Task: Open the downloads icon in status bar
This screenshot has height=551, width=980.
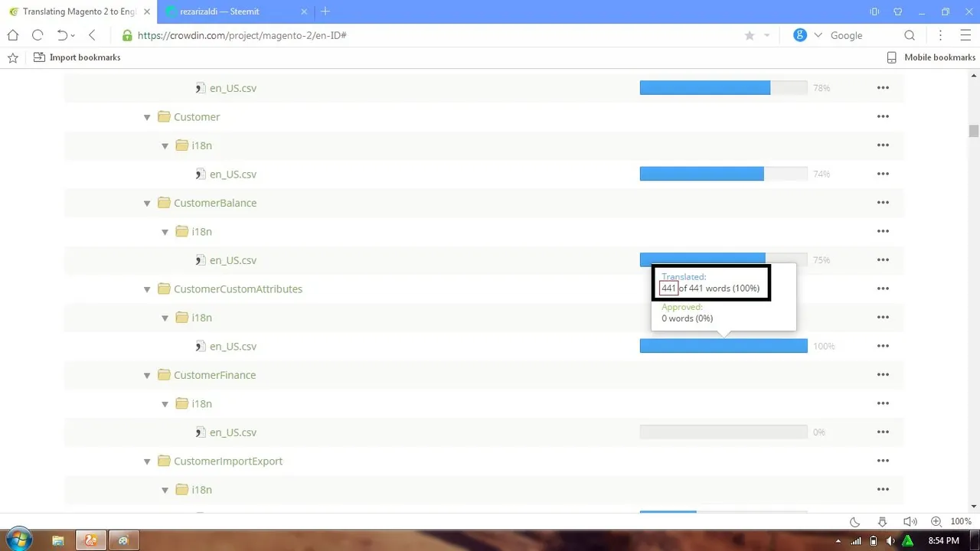Action: 882,522
